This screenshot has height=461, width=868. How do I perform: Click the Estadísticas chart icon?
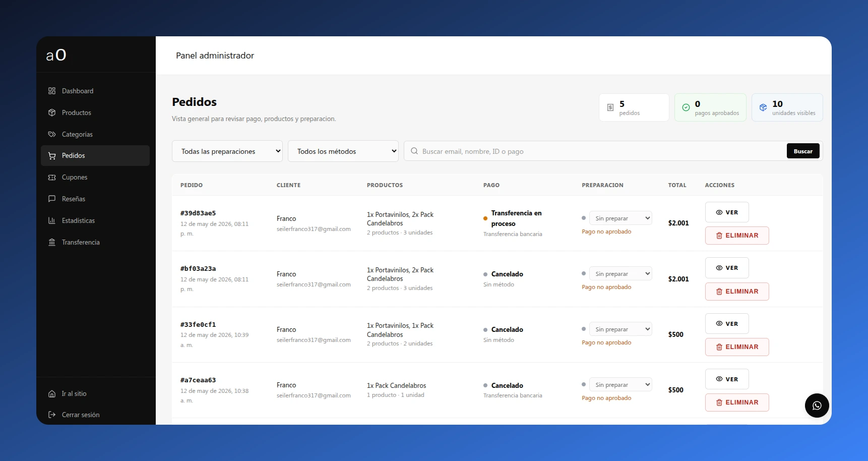pos(52,220)
